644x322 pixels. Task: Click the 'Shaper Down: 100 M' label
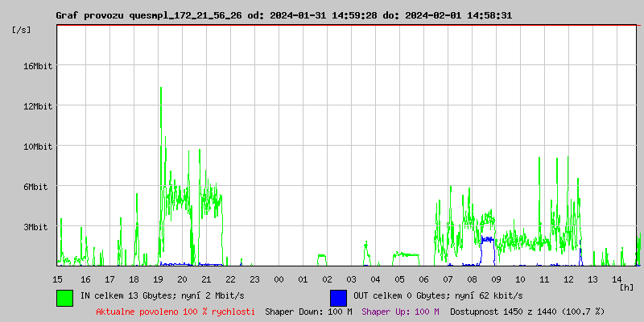(x=308, y=312)
